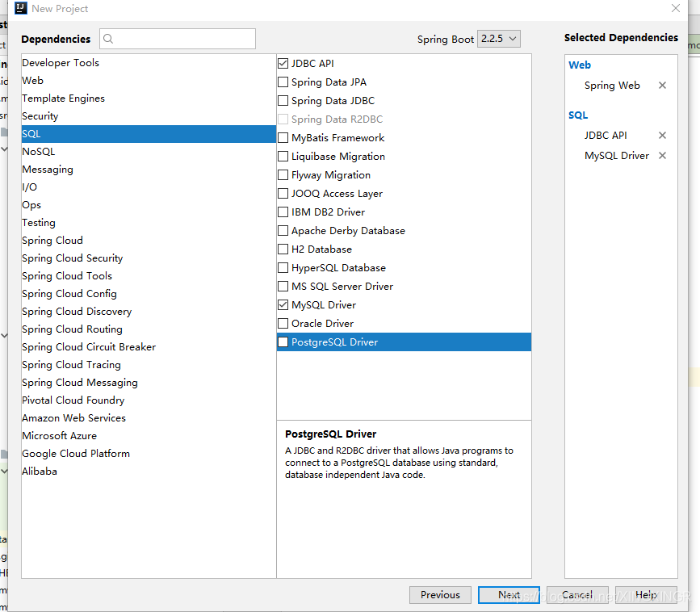Check Flyway Migration option
The height and width of the screenshot is (612, 700).
[283, 175]
